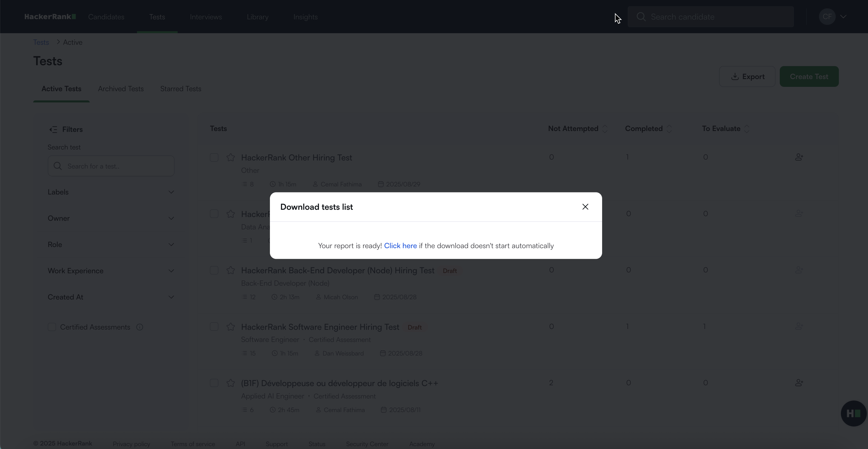Switch to Archived Tests tab

click(121, 89)
